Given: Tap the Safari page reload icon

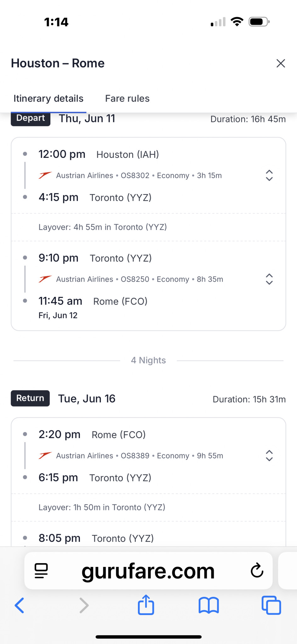Looking at the screenshot, I should [x=257, y=570].
